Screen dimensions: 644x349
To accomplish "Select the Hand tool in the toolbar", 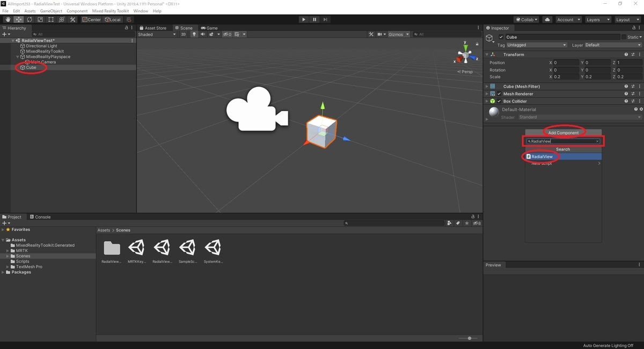I will (x=8, y=19).
